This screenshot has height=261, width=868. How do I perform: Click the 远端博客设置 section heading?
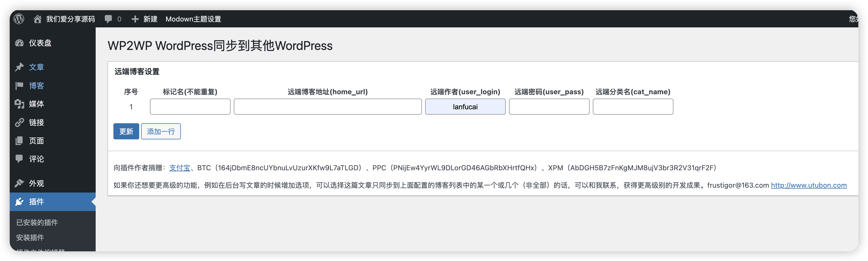point(137,72)
